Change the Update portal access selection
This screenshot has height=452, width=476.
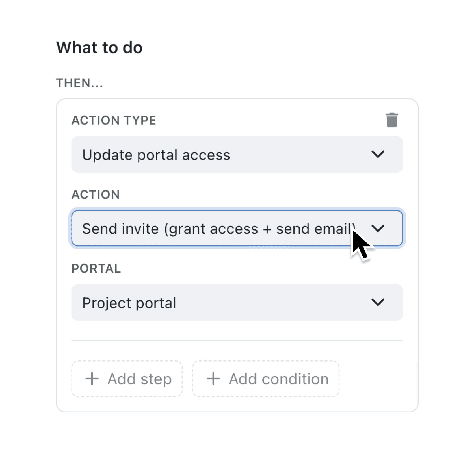point(237,154)
